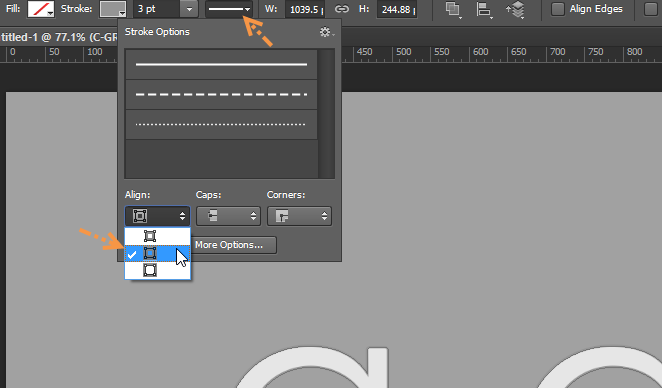
Task: Select the titled-1 @ 77.1% document tab
Action: (x=59, y=37)
